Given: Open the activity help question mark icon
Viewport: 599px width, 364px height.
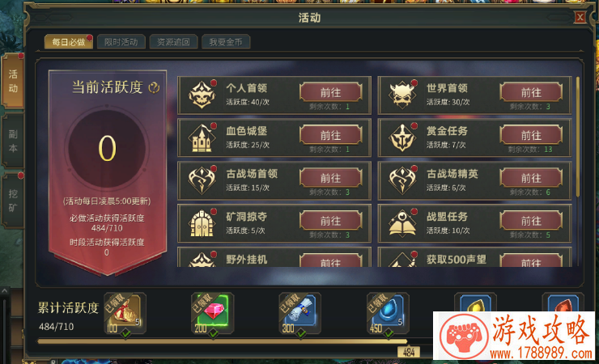Looking at the screenshot, I should pyautogui.click(x=154, y=87).
